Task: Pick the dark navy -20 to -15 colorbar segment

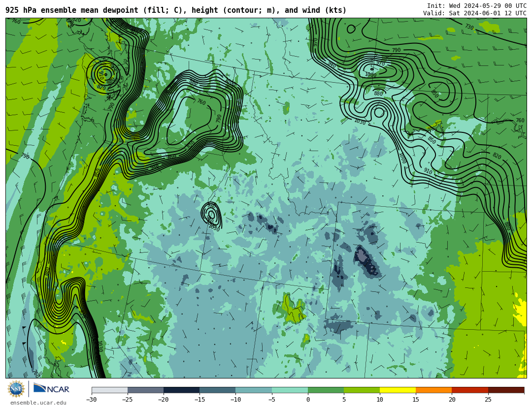Action: coord(181,390)
